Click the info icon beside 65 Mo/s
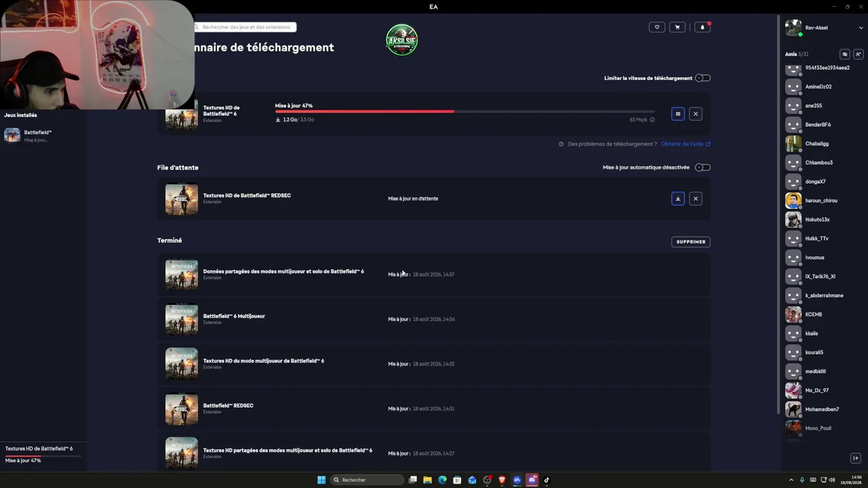 click(x=652, y=120)
